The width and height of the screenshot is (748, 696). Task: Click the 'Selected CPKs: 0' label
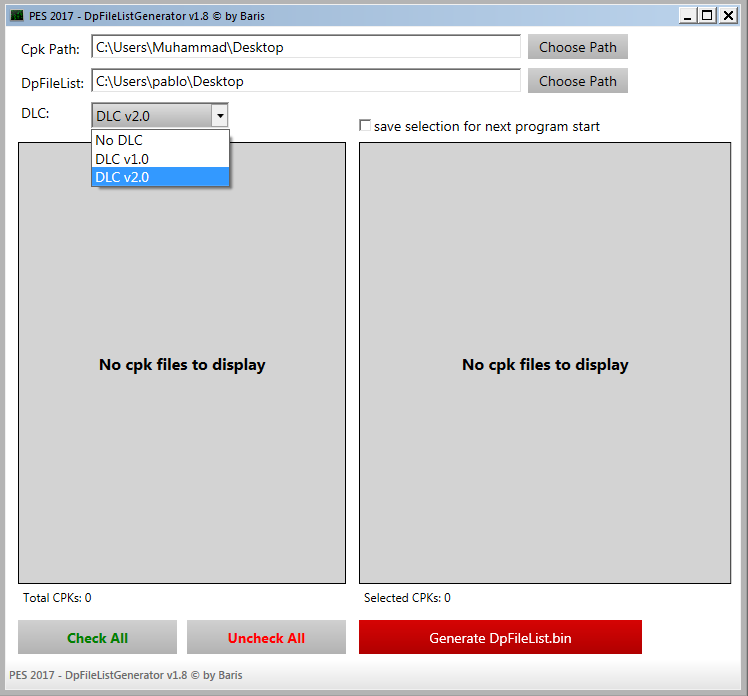click(407, 598)
